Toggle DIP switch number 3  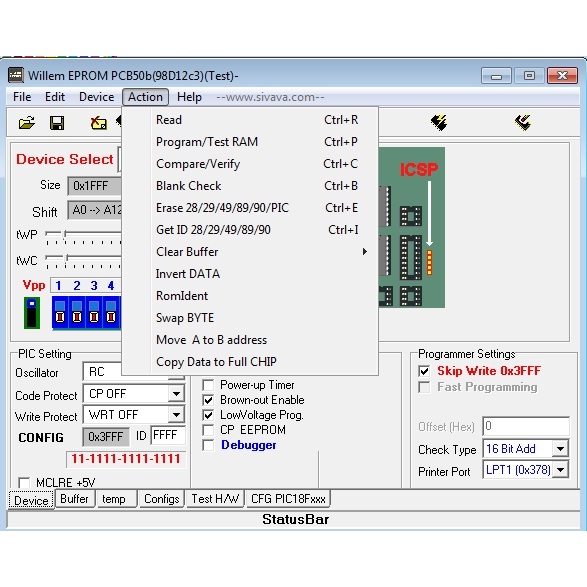(x=94, y=313)
